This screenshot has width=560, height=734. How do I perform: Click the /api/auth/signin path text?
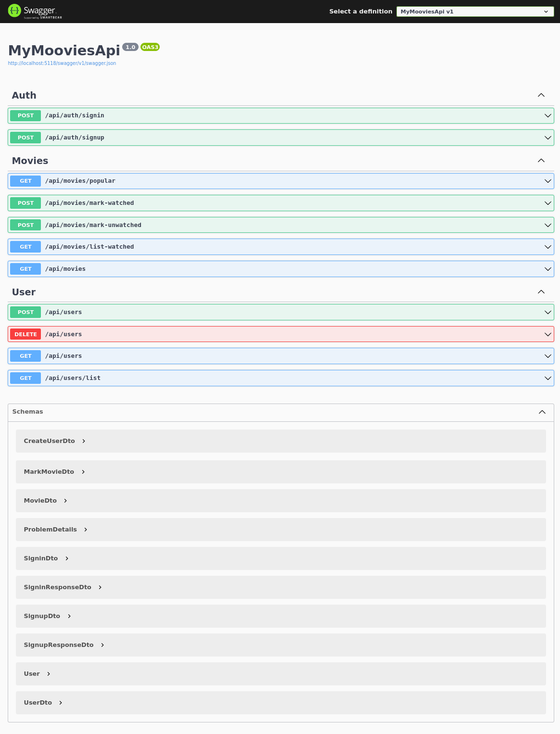tap(75, 115)
